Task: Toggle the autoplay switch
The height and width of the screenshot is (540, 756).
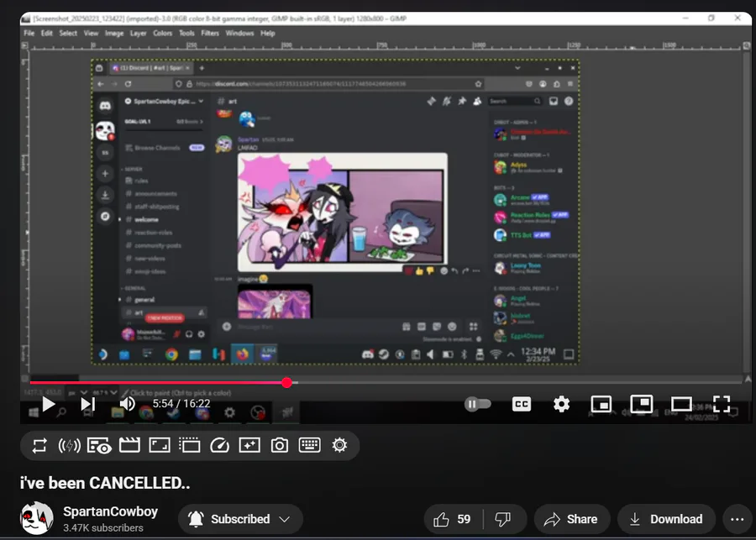Action: pyautogui.click(x=477, y=404)
